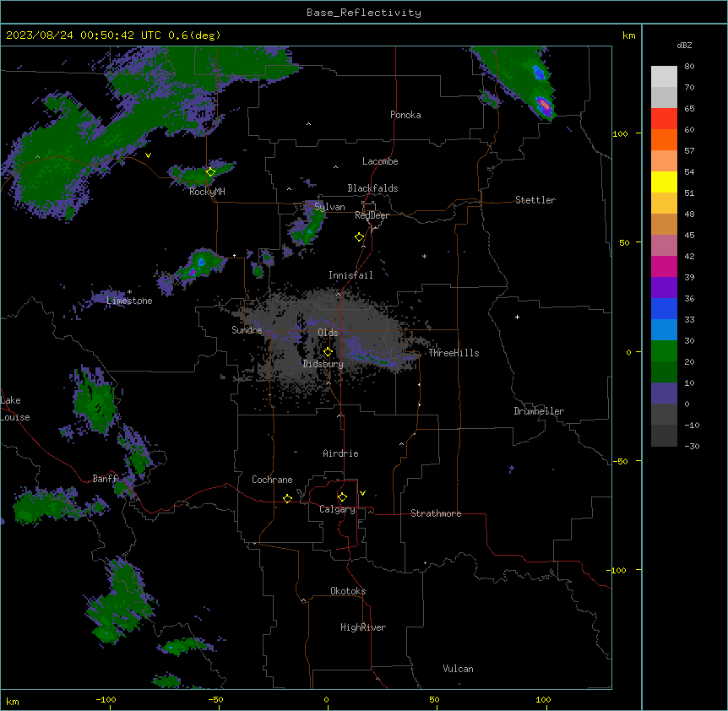The width and height of the screenshot is (728, 711).
Task: Click the km unit label in the top-right corner
Action: coord(628,35)
